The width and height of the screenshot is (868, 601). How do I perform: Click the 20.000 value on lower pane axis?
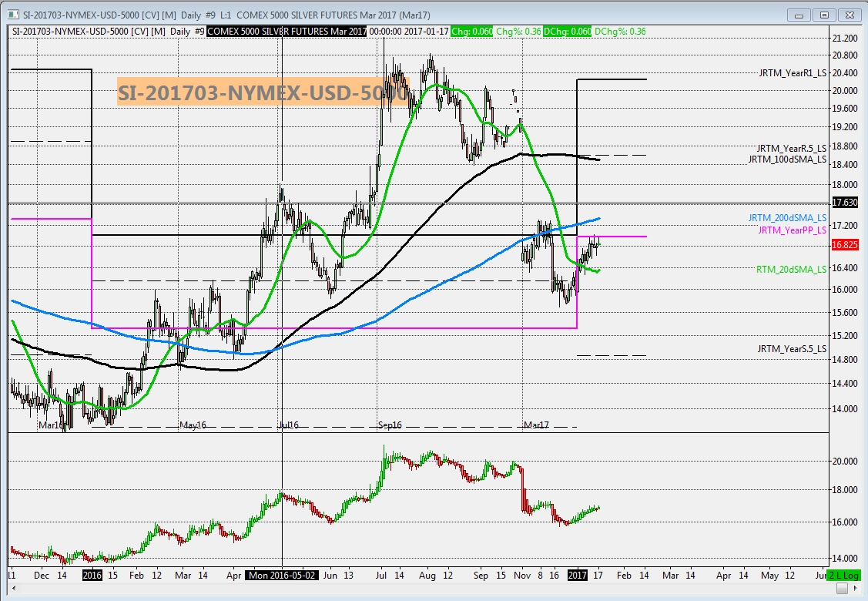[845, 461]
